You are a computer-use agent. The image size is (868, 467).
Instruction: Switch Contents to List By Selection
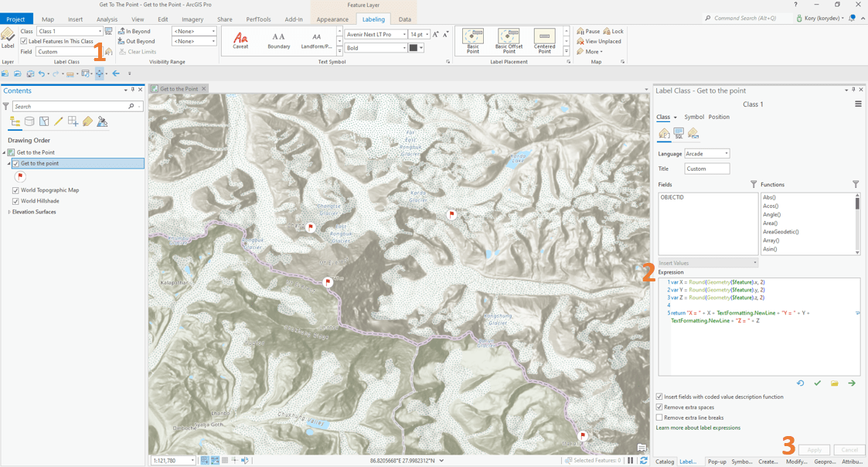[x=44, y=121]
